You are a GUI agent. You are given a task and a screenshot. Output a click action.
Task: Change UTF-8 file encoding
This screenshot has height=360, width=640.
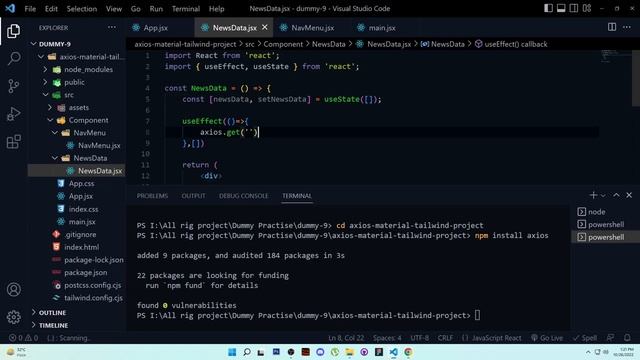[420, 338]
